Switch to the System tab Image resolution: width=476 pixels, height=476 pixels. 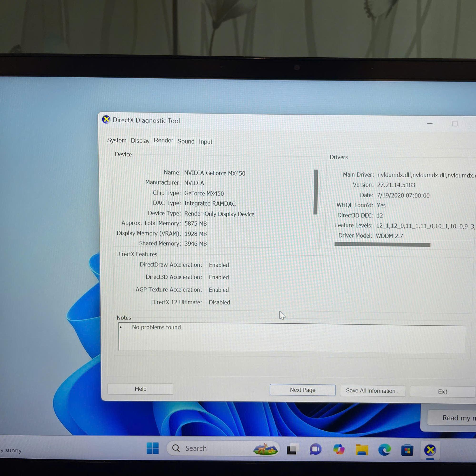tap(117, 140)
